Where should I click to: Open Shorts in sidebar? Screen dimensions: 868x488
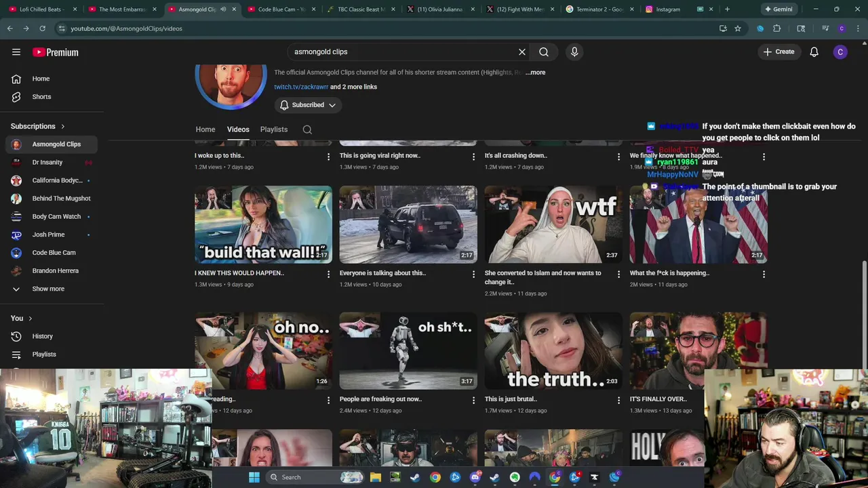(51, 96)
